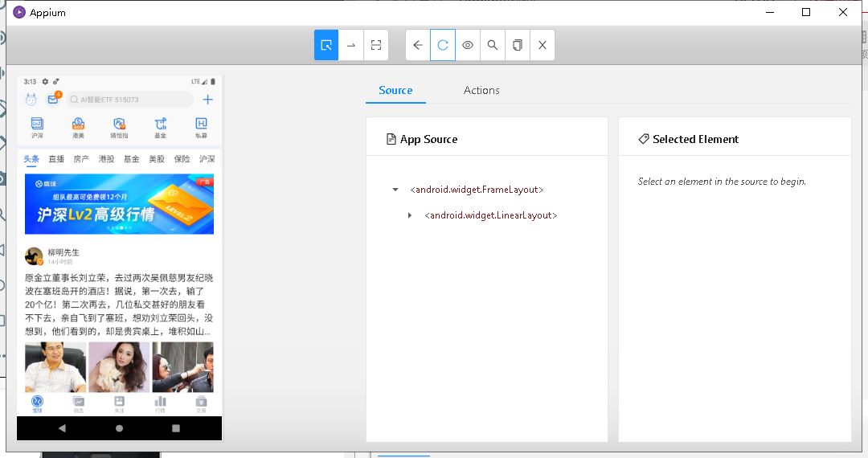The height and width of the screenshot is (458, 868).
Task: Tap the 自选 bottom nav icon
Action: (79, 404)
